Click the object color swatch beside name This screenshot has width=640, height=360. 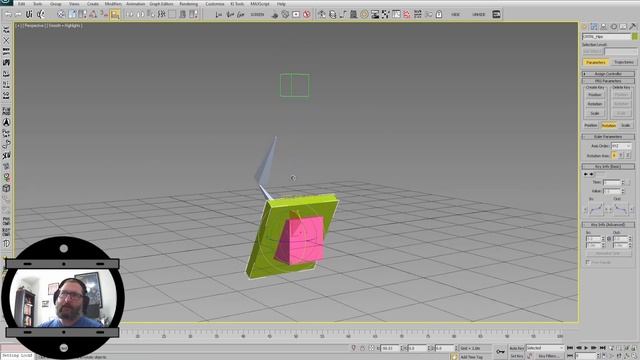pyautogui.click(x=635, y=37)
